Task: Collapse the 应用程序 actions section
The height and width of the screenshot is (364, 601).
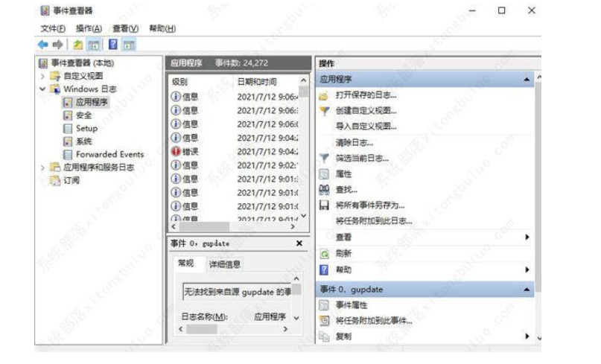Action: tap(527, 80)
